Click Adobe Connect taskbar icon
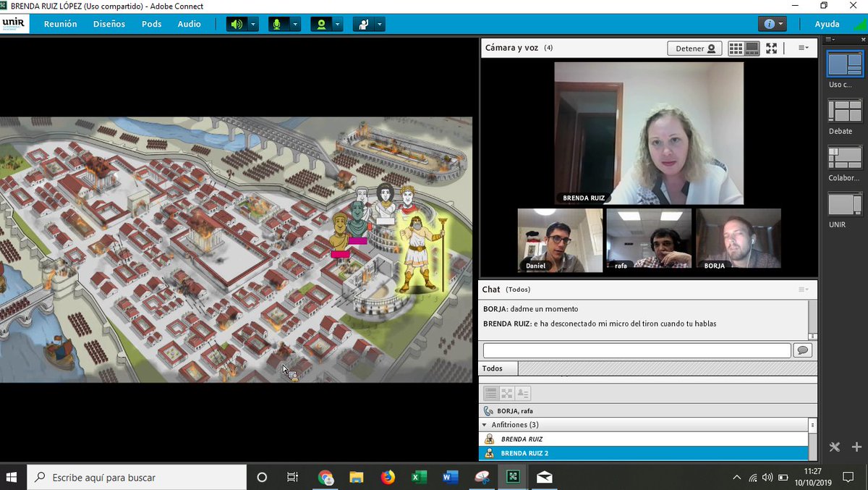 513,477
